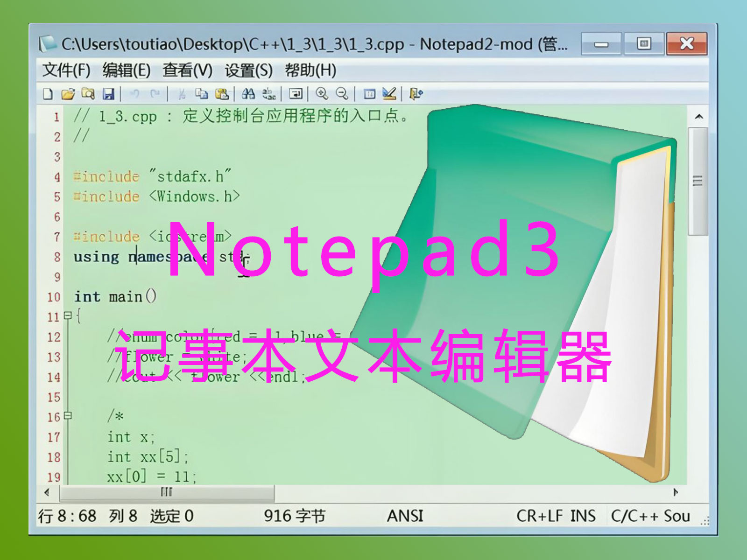Click the Zoom In magnifier icon
Image resolution: width=747 pixels, height=560 pixels.
(322, 94)
